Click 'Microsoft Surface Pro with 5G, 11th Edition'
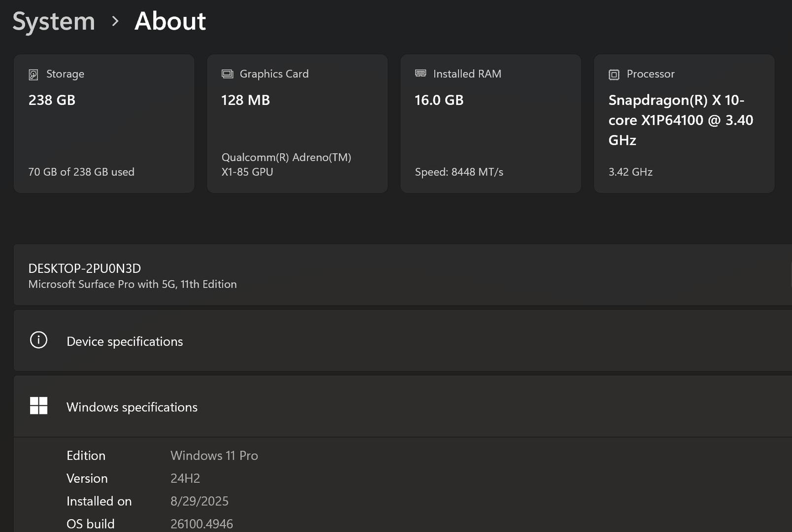The image size is (792, 532). tap(132, 284)
